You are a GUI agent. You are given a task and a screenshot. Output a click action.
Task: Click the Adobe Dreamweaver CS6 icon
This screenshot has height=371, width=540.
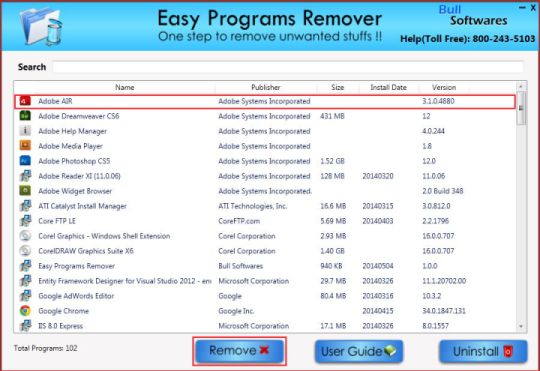click(25, 116)
